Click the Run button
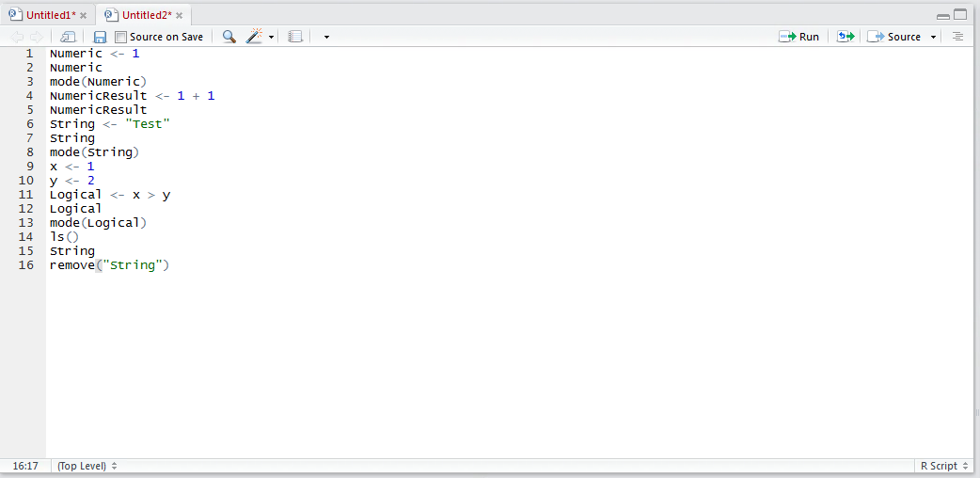Viewport: 980px width, 478px height. 798,37
